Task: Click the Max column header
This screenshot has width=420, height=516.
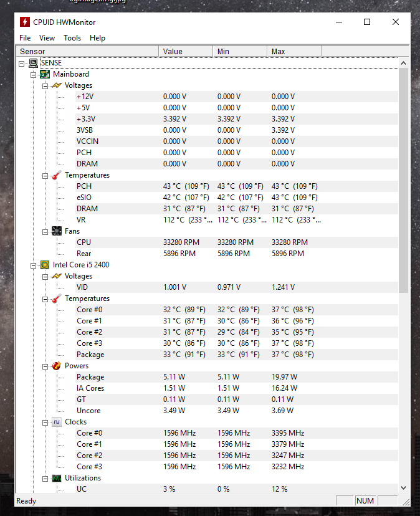Action: click(294, 51)
